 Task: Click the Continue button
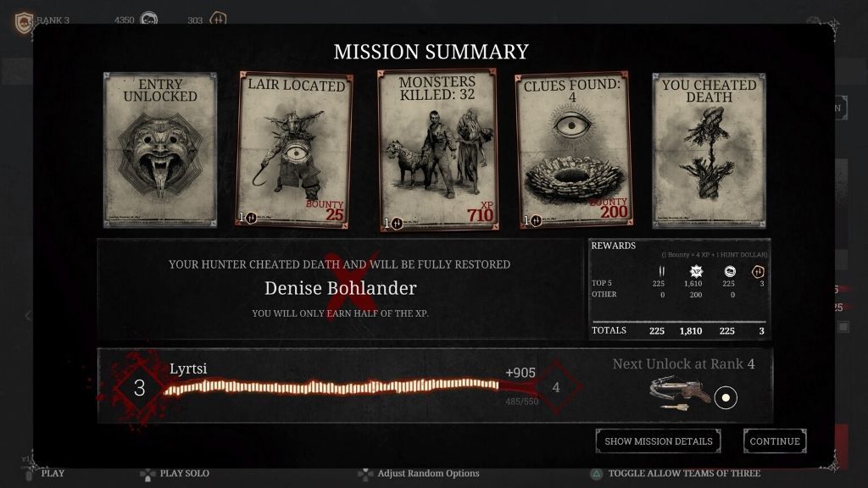tap(775, 441)
